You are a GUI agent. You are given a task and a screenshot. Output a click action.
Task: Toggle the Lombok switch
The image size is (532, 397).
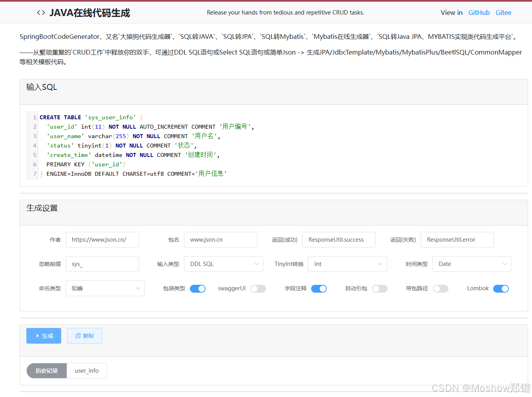pyautogui.click(x=501, y=289)
